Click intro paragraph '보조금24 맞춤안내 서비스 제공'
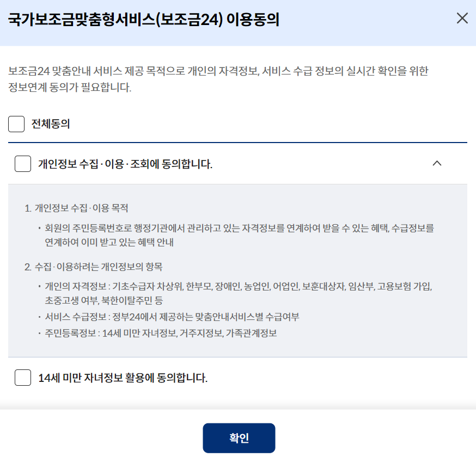The image size is (476, 457). coord(218,79)
